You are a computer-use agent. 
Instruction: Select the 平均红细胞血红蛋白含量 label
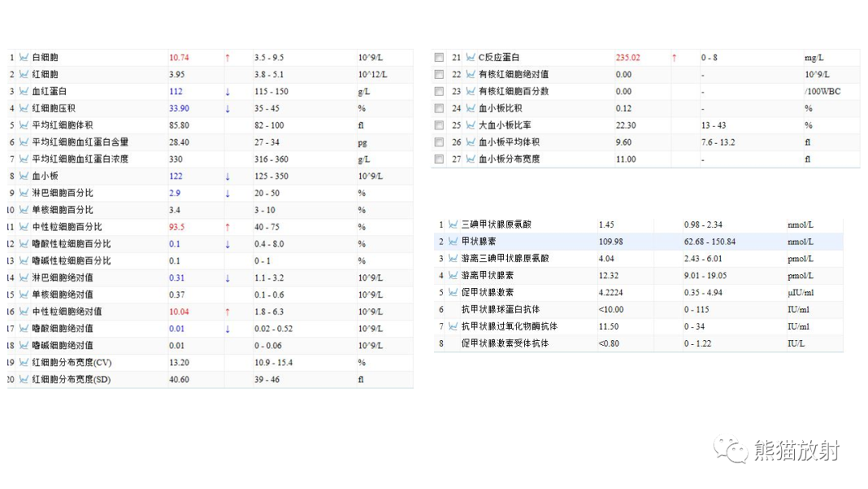tap(80, 142)
